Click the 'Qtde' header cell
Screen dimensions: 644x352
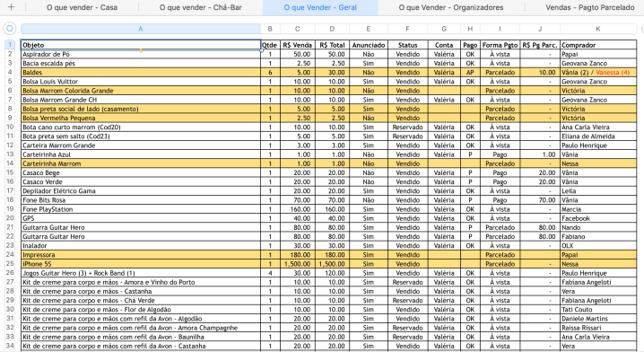point(270,45)
